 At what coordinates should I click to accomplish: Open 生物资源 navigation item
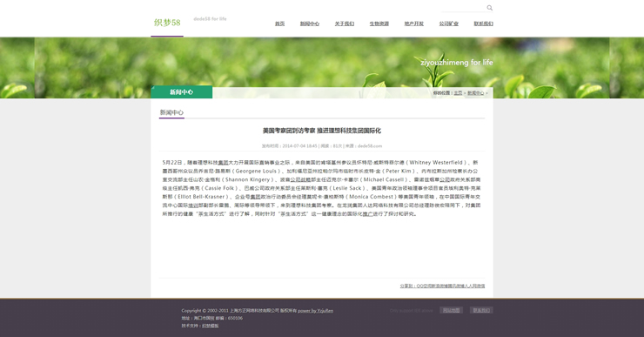pyautogui.click(x=379, y=24)
